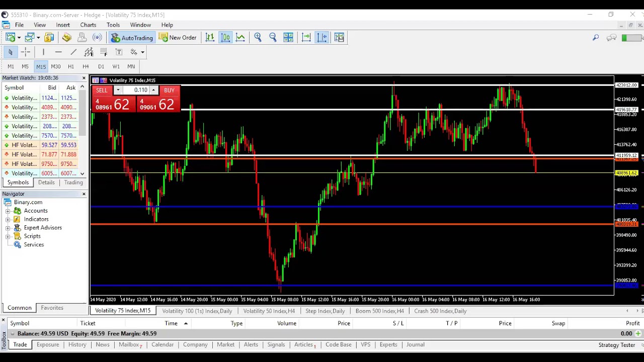
Task: Toggle chart shift icon
Action: click(322, 37)
